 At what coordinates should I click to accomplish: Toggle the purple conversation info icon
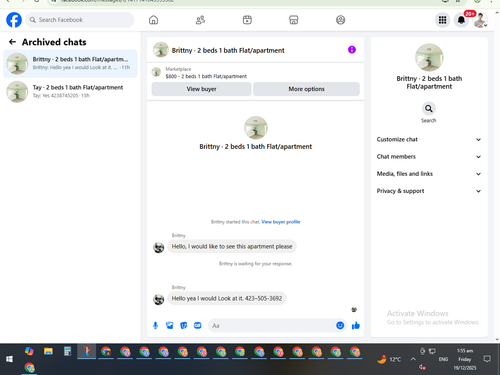pos(352,50)
